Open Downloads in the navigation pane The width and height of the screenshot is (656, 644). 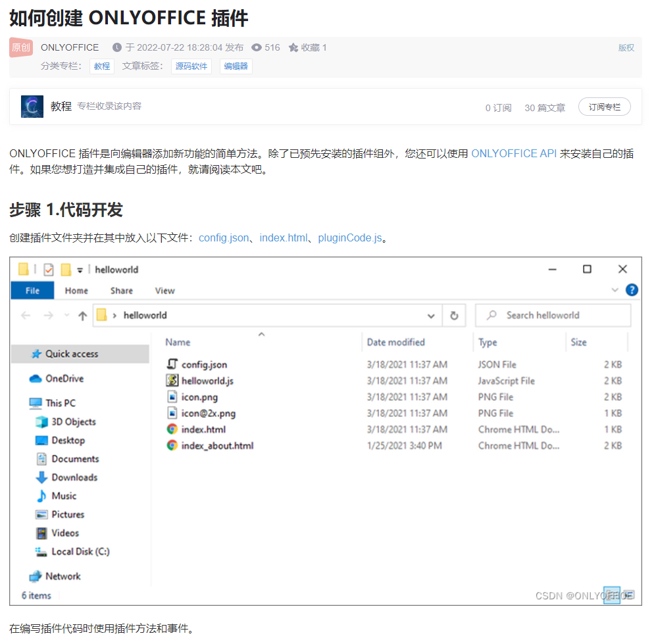(x=66, y=478)
